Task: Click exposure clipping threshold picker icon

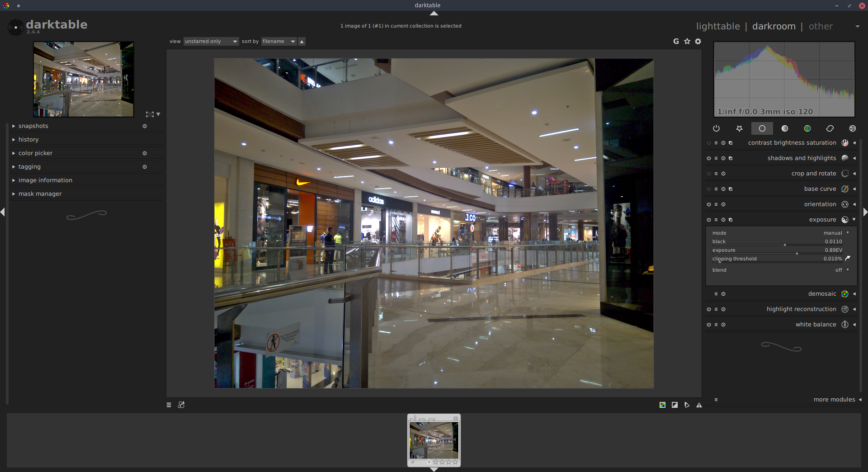Action: [x=848, y=259]
